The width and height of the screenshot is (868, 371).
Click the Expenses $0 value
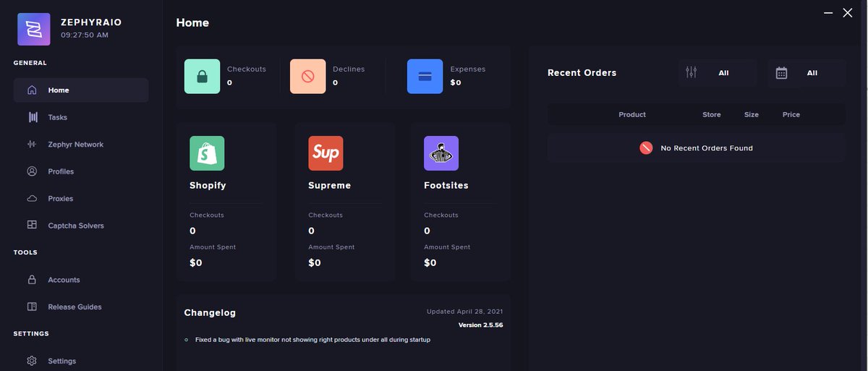pos(456,82)
